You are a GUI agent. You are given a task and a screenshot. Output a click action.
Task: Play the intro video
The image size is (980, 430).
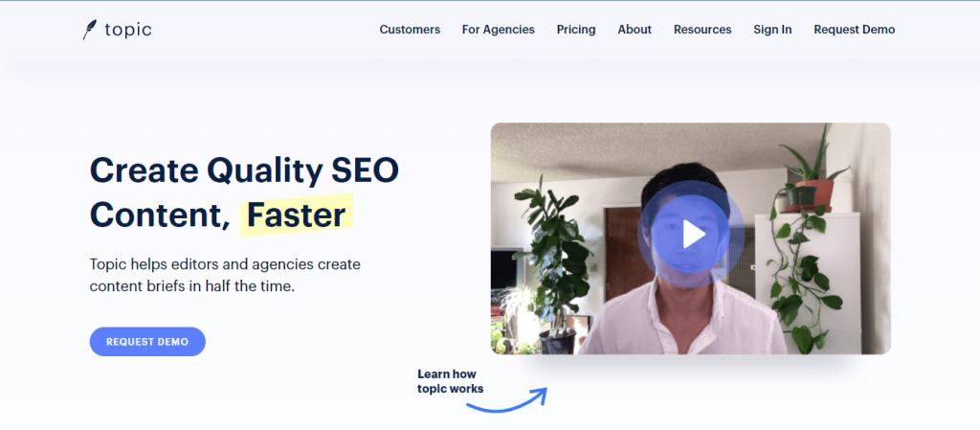point(691,235)
